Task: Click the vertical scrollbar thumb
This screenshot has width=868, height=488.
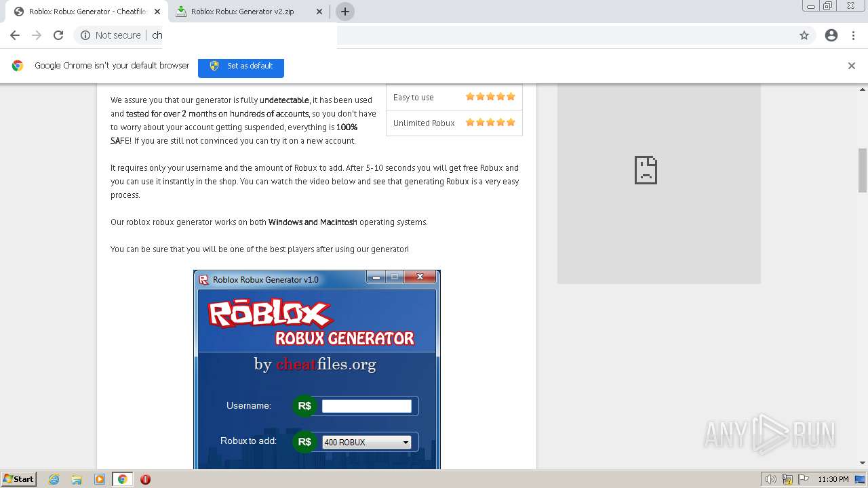Action: (863, 170)
